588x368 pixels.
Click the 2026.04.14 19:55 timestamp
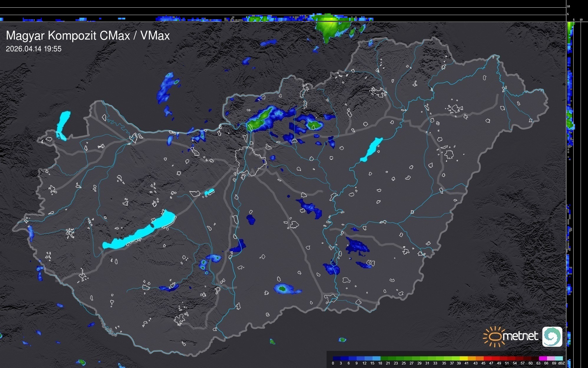point(34,49)
